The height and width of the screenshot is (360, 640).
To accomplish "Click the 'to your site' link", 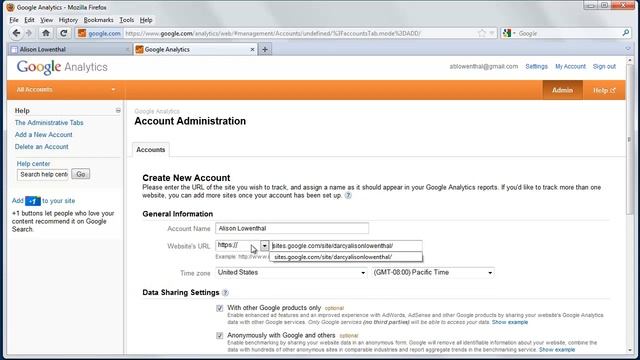I will tap(58, 201).
